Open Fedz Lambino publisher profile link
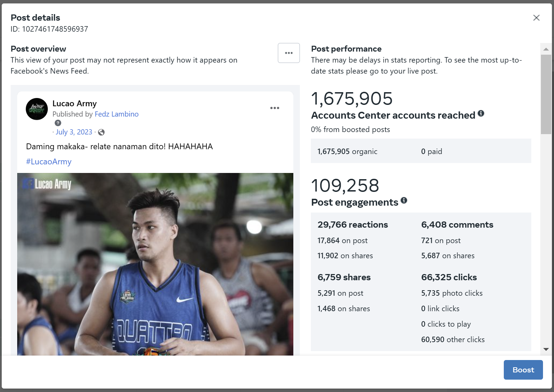Image resolution: width=554 pixels, height=392 pixels. click(x=117, y=114)
